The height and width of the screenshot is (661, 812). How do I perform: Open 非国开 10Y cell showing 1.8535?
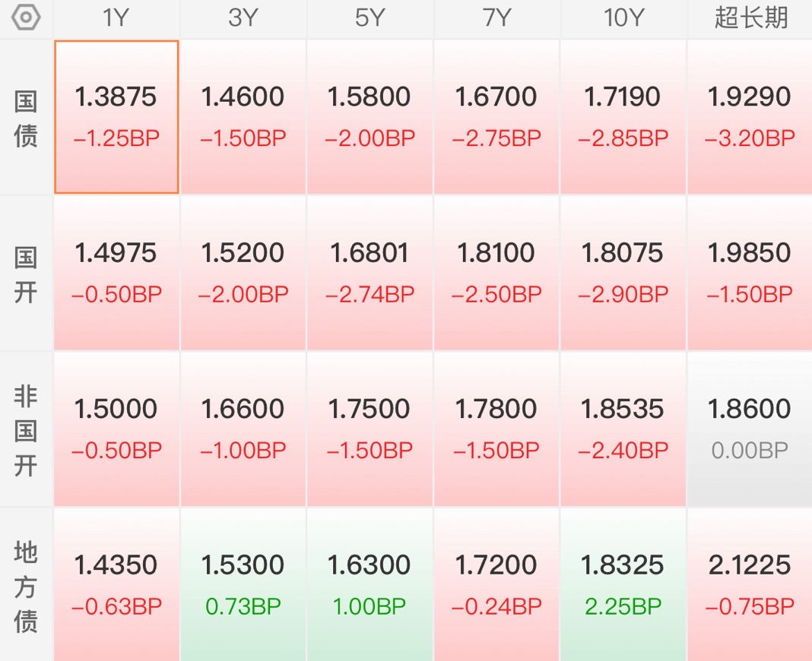tap(623, 429)
